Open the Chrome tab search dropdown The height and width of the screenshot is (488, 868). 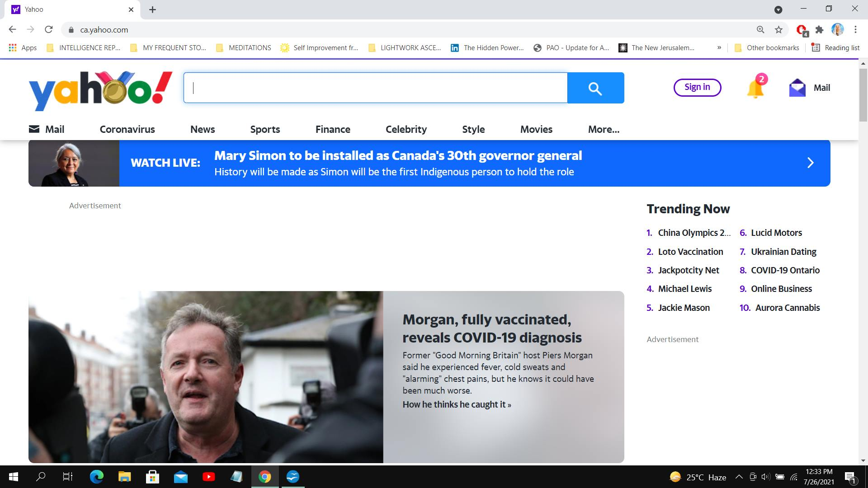pyautogui.click(x=778, y=9)
